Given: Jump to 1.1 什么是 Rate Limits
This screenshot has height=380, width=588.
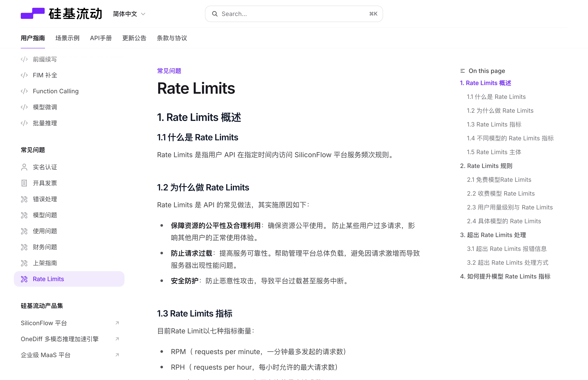Looking at the screenshot, I should click(496, 97).
